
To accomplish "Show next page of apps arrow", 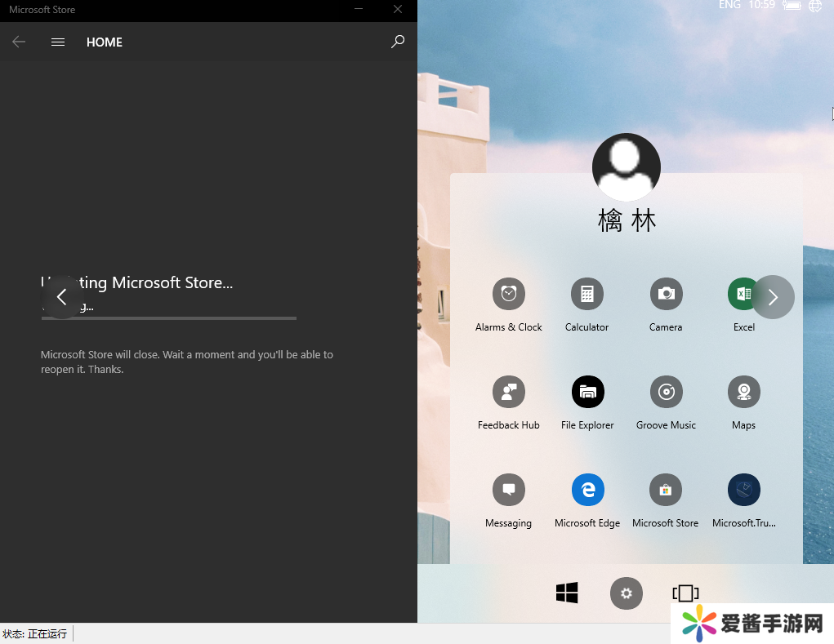I will click(x=773, y=297).
